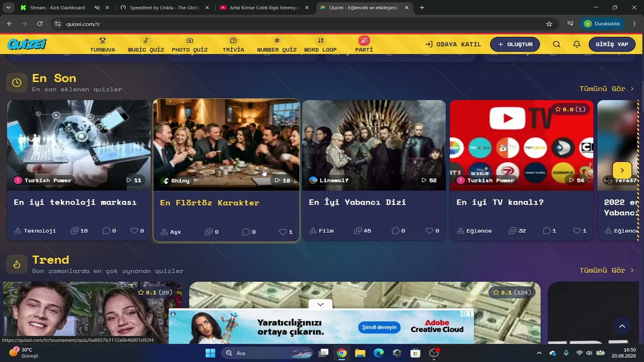
Task: Select Number Quiz in the navbar
Action: [277, 45]
